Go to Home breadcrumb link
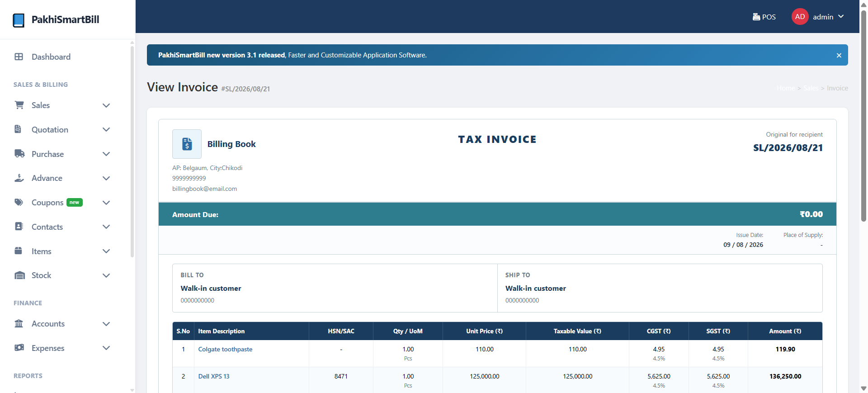This screenshot has height=393, width=868. point(786,88)
